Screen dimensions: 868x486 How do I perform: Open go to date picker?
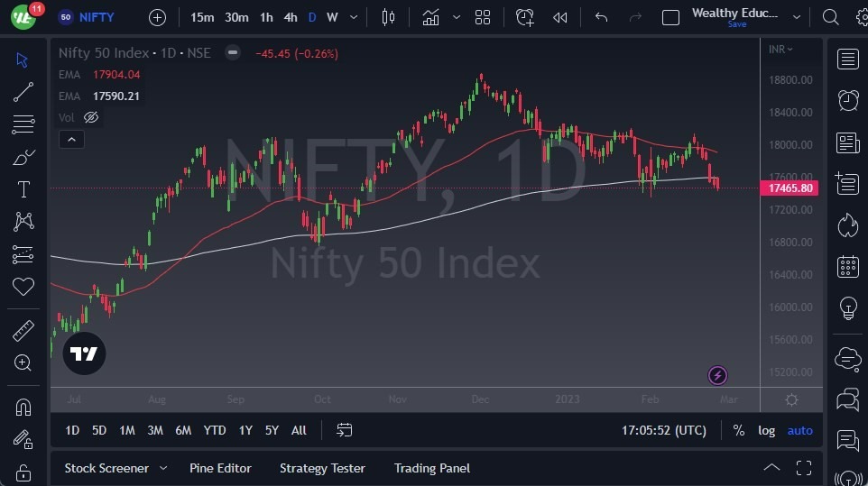coord(344,430)
